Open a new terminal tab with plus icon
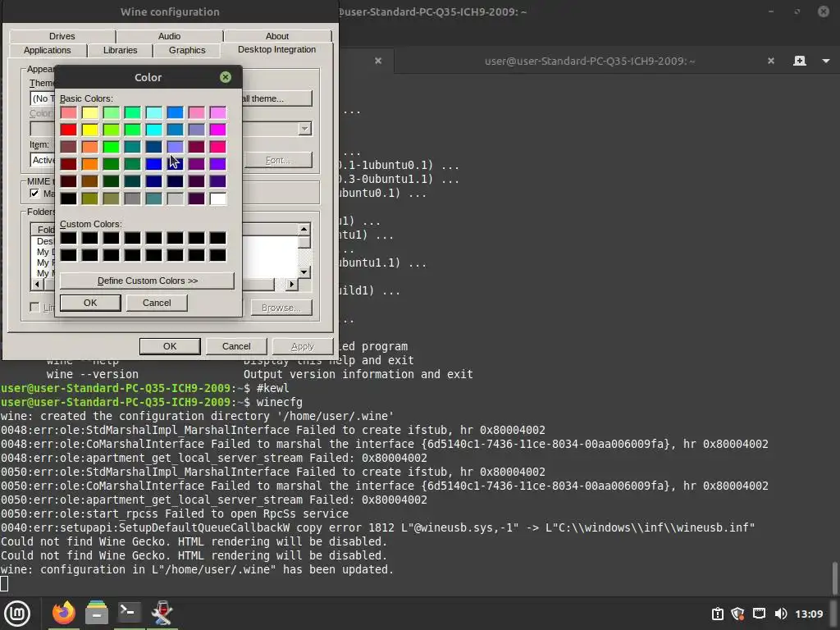 click(799, 61)
